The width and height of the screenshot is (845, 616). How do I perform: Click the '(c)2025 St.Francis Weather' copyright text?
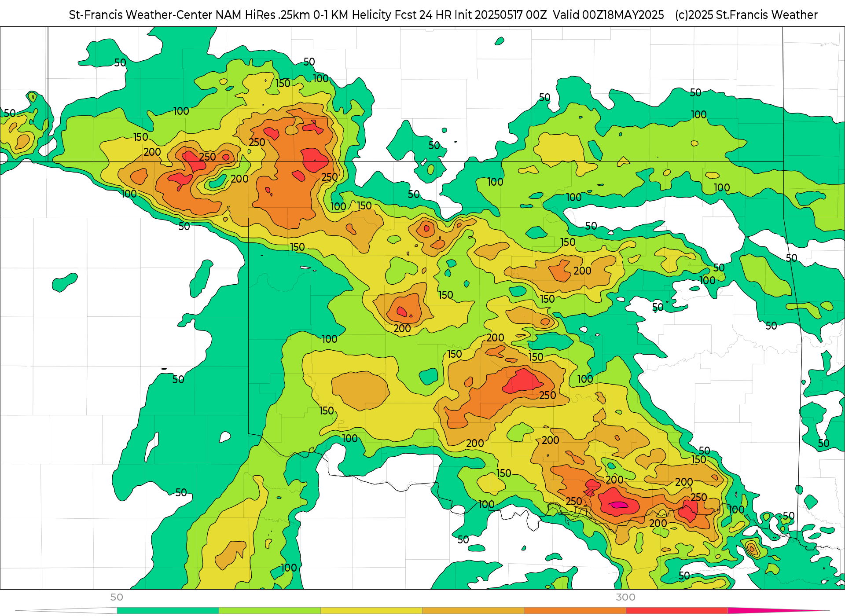[x=746, y=15]
